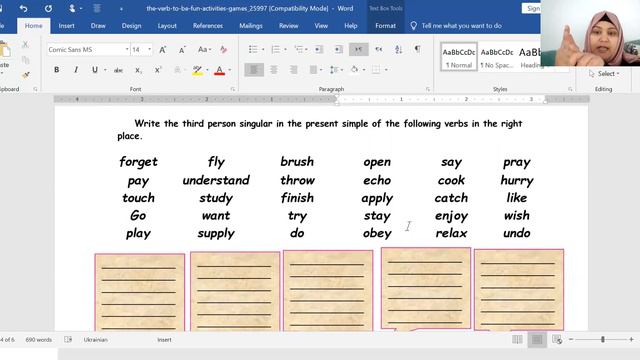Open the Insert ribbon tab
Screen dimensions: 640x360
tap(67, 26)
